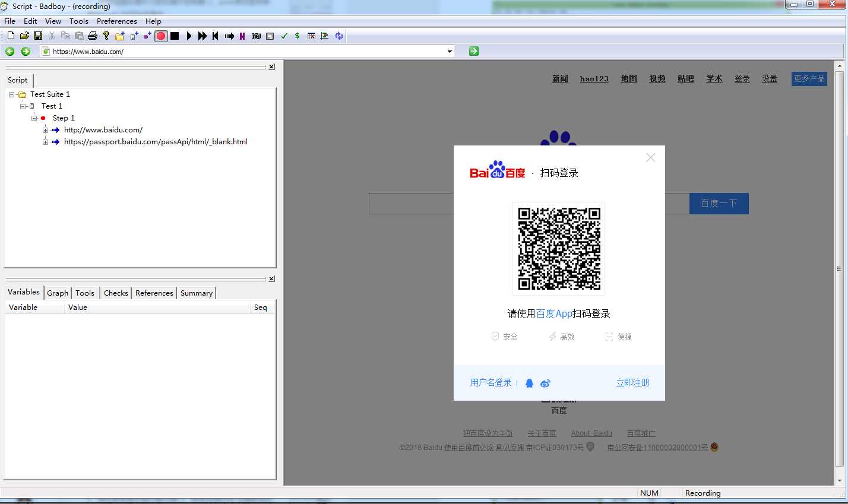Switch to the Tools tab in lower panel
Screen dimensions: 848x504
85,293
